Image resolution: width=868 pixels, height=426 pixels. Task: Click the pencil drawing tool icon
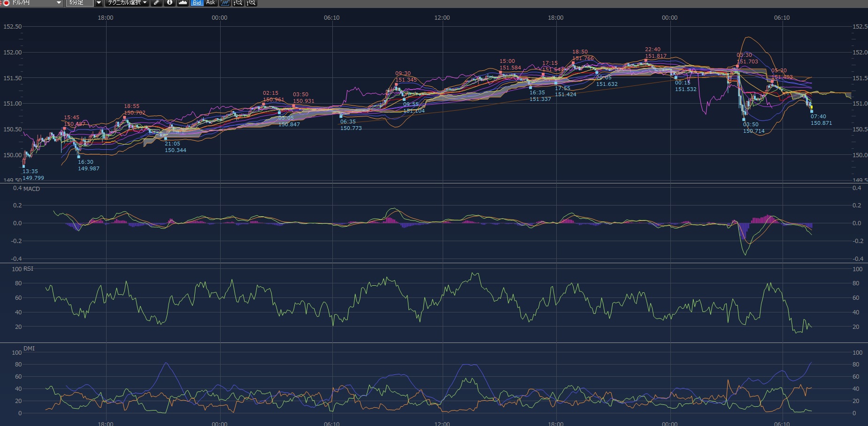157,3
